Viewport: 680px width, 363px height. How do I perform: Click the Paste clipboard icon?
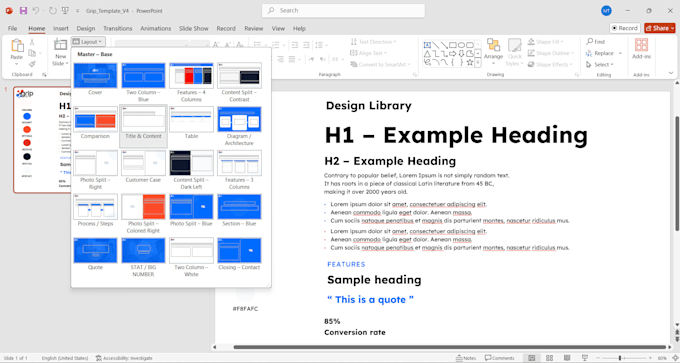point(17,46)
